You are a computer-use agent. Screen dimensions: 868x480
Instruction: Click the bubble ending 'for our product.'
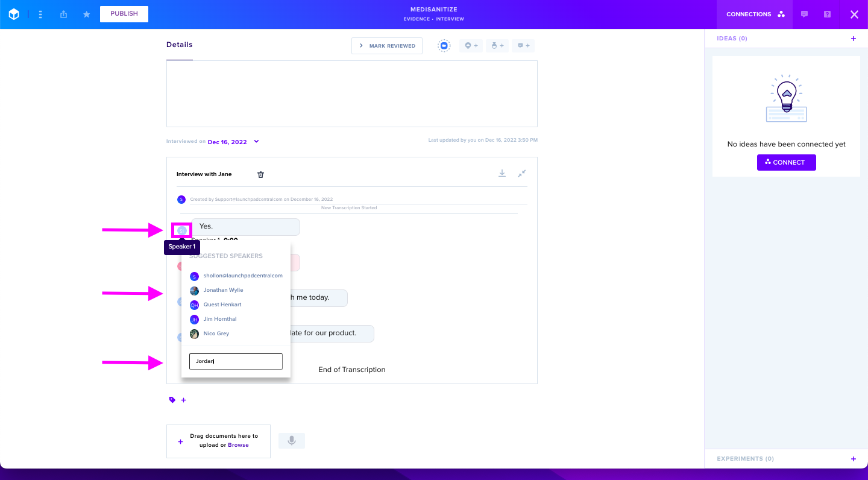click(x=332, y=333)
